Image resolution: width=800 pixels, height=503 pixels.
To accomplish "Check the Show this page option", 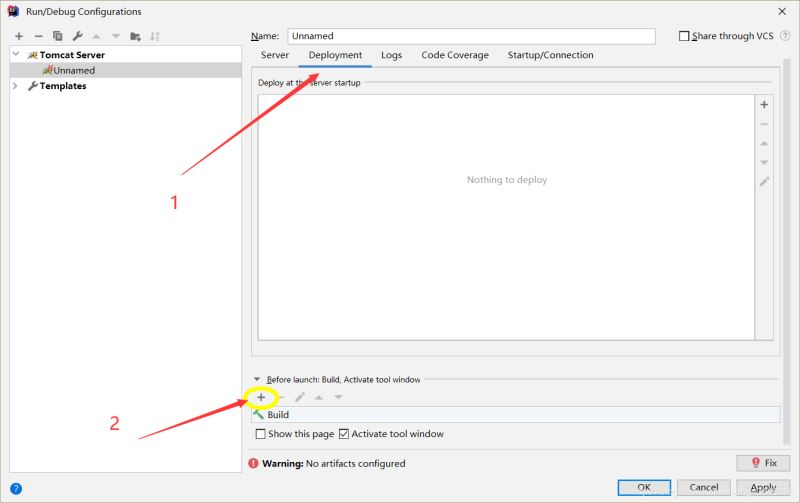I will coord(261,434).
